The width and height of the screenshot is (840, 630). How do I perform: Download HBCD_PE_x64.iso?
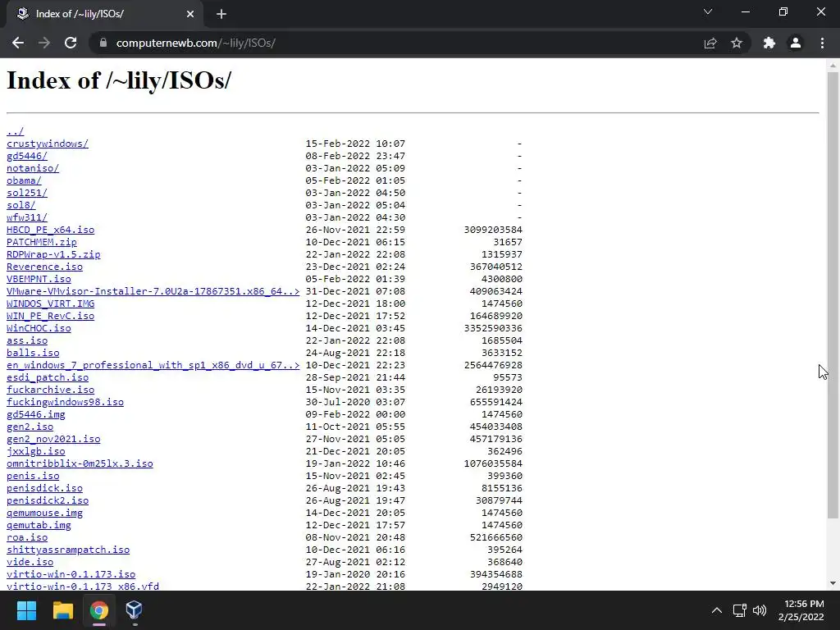pyautogui.click(x=50, y=230)
